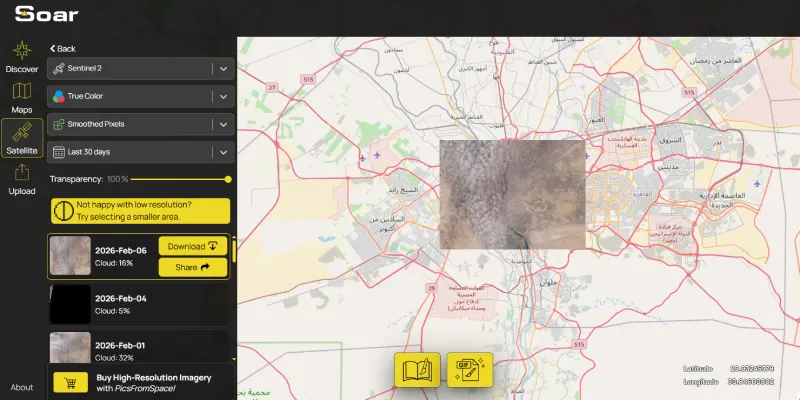
Task: Open the Maps section
Action: 22,97
